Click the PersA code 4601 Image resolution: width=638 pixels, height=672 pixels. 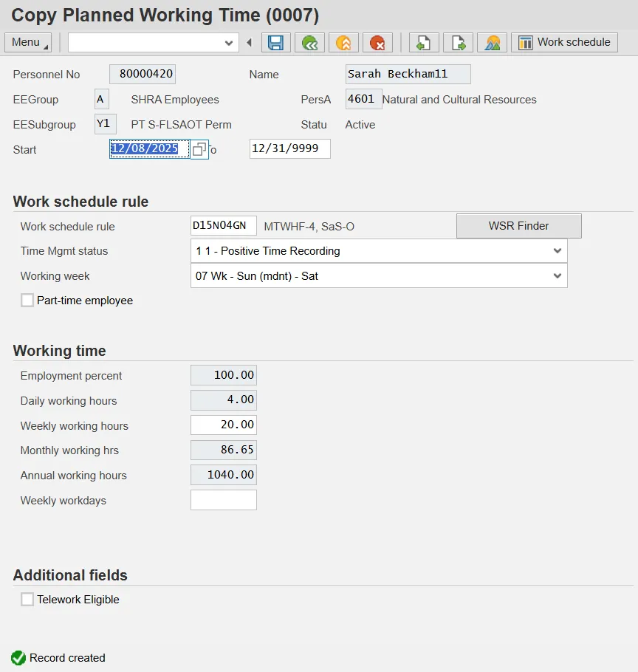pyautogui.click(x=364, y=99)
